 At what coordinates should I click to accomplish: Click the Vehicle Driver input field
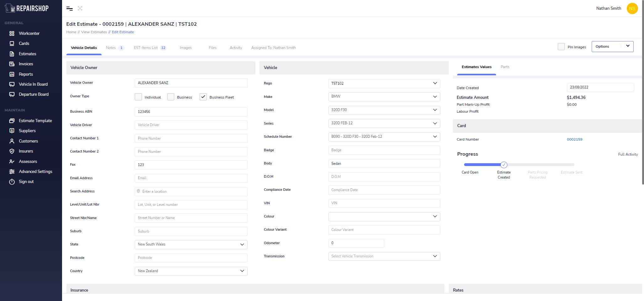coord(191,125)
